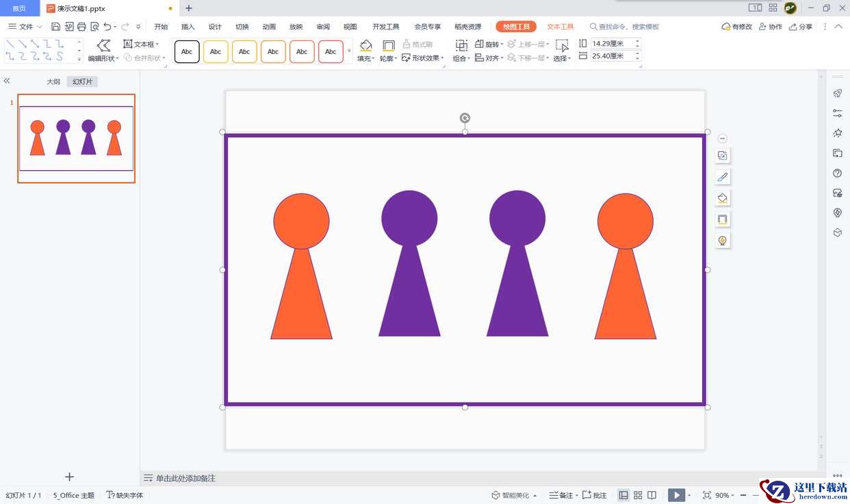
Task: Open the settings sliders icon in right sidebar
Action: point(837,113)
